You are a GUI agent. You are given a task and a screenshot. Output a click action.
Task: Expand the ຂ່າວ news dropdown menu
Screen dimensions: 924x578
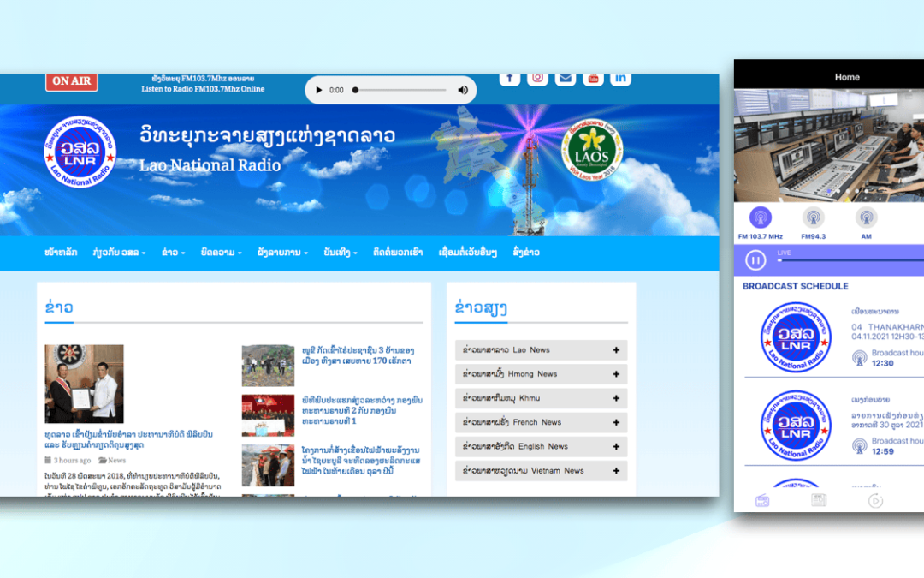pos(173,252)
